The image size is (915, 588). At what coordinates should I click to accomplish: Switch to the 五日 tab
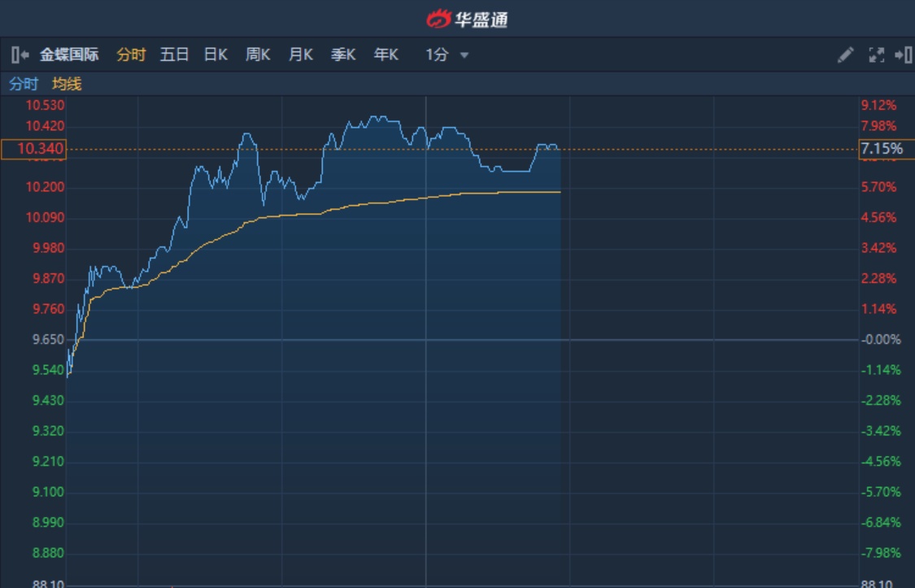(174, 55)
